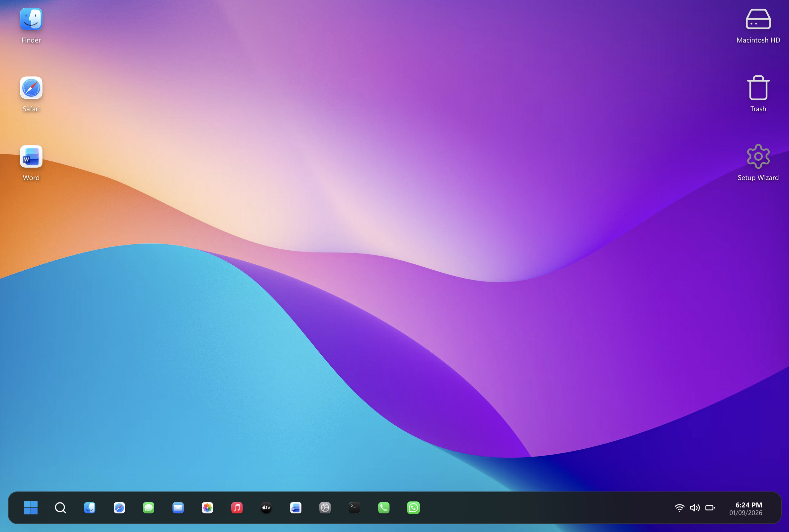Open the Mail app from the dock
This screenshot has height=532, width=789.
178,507
